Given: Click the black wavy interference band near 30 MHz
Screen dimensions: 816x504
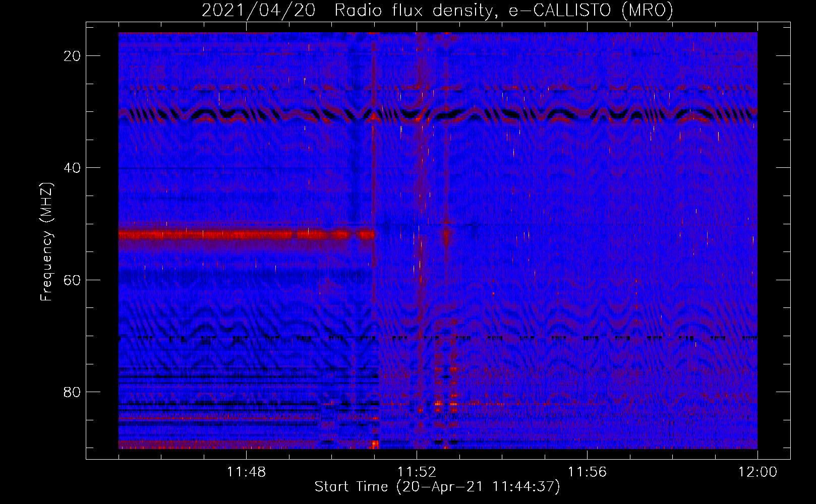Looking at the screenshot, I should point(438,115).
